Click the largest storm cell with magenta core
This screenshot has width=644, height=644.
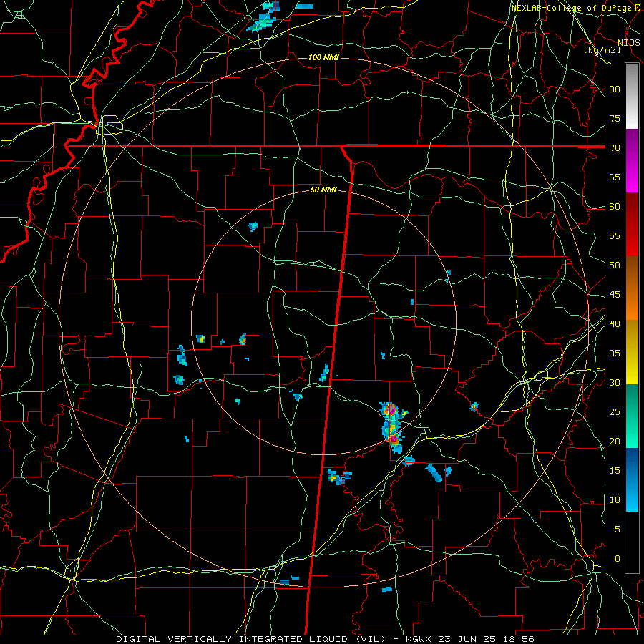393,427
